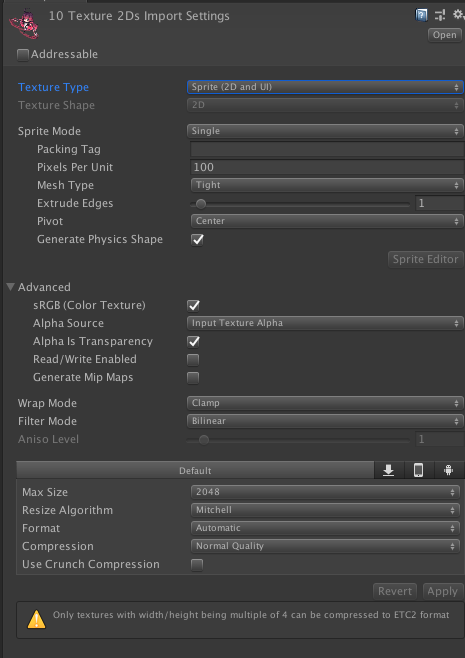This screenshot has width=465, height=658.
Task: Select the Default platform tab
Action: click(x=195, y=470)
